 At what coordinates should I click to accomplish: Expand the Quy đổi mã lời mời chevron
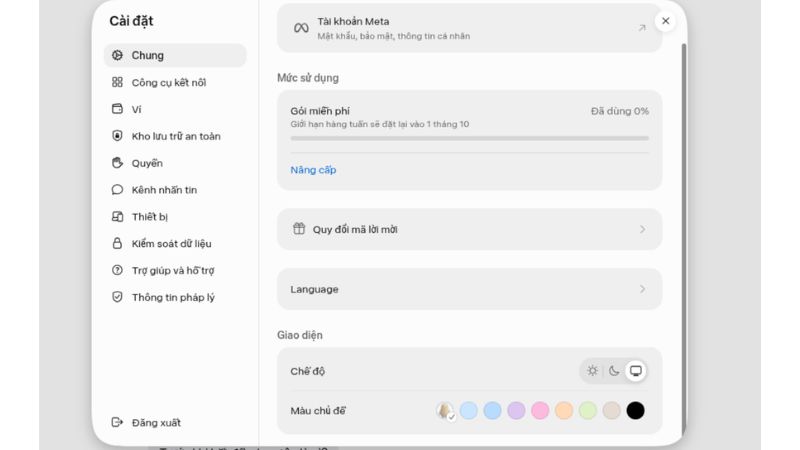click(x=642, y=230)
